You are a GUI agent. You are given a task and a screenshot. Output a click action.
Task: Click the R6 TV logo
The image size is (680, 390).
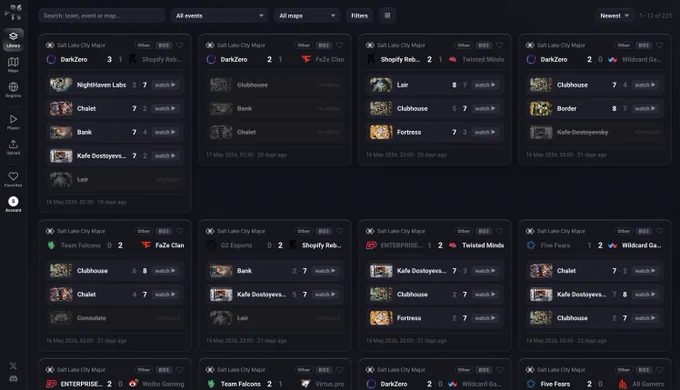[13, 12]
